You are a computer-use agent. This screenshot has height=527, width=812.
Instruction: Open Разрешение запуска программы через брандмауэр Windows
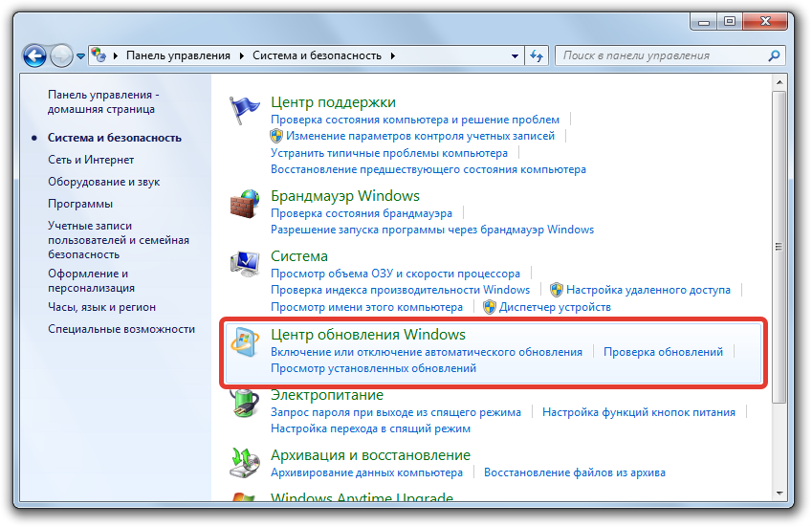(432, 230)
